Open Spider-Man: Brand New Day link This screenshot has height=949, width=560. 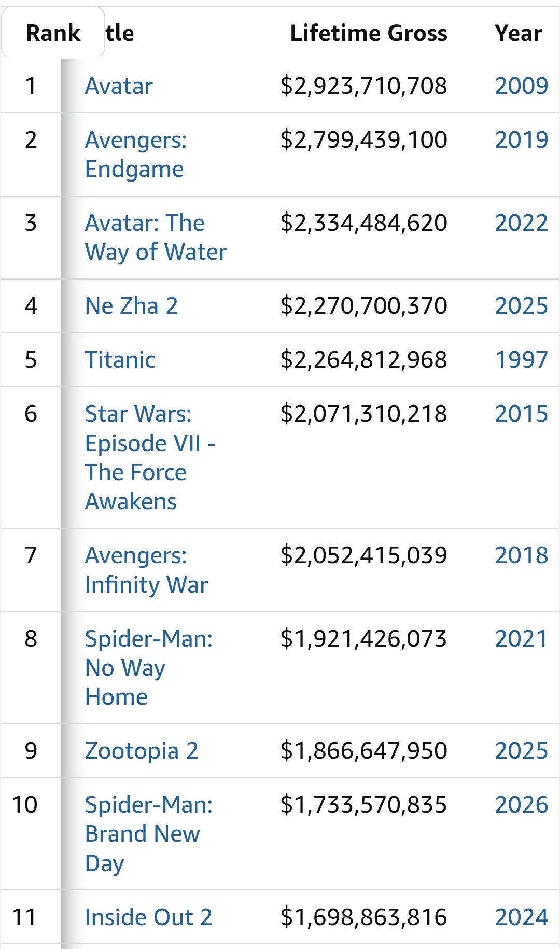coord(149,834)
